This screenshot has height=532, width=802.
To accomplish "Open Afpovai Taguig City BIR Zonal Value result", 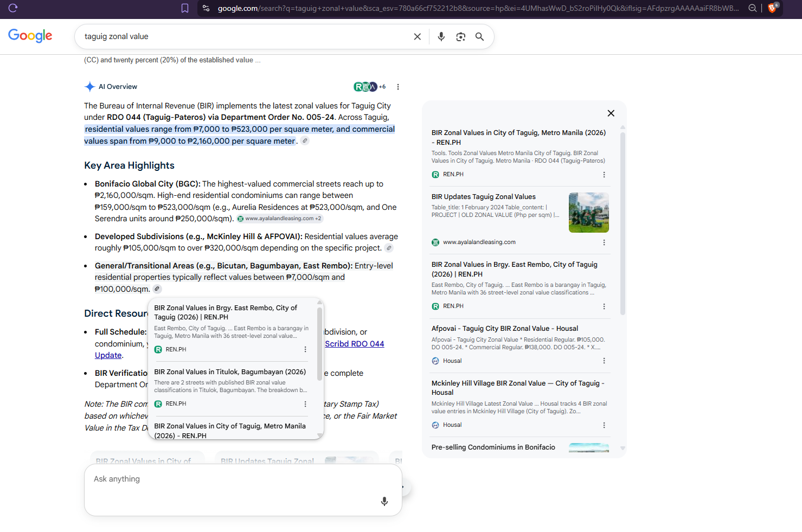I will click(x=505, y=329).
